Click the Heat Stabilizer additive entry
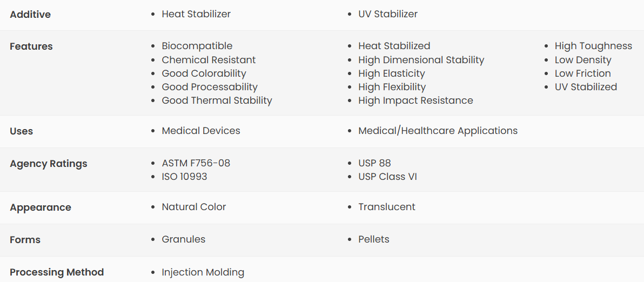 [196, 14]
